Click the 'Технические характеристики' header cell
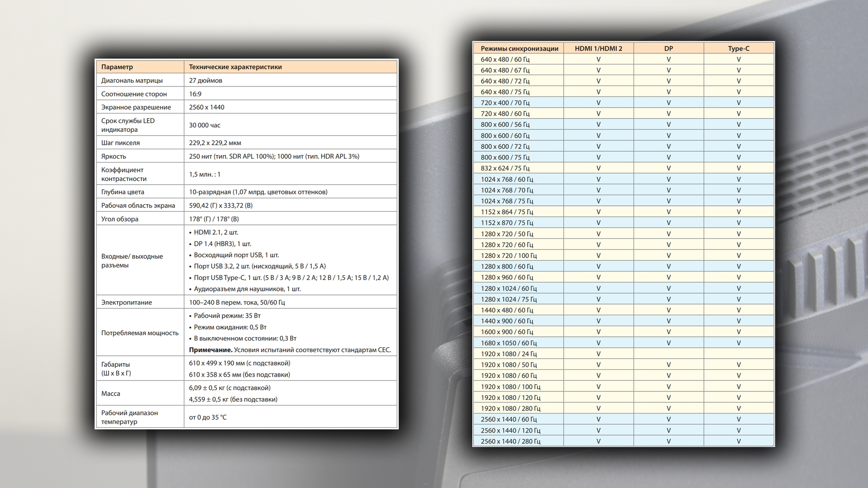This screenshot has height=488, width=868. [235, 67]
